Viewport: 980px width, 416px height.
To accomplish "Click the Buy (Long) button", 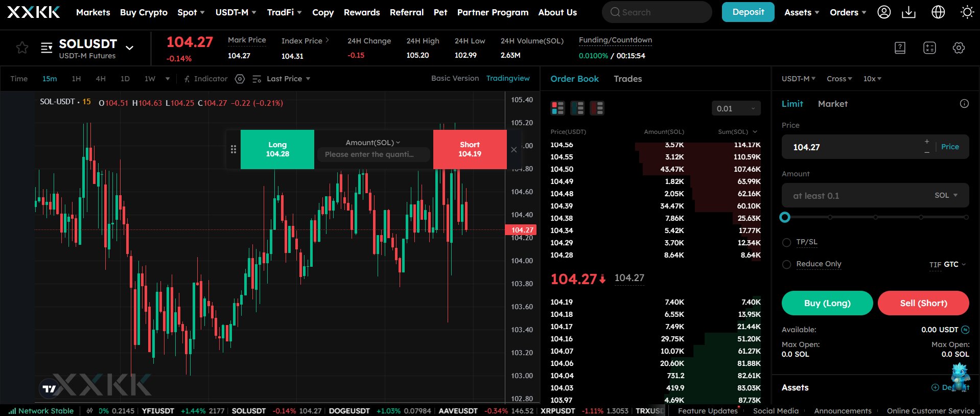I will pos(827,303).
